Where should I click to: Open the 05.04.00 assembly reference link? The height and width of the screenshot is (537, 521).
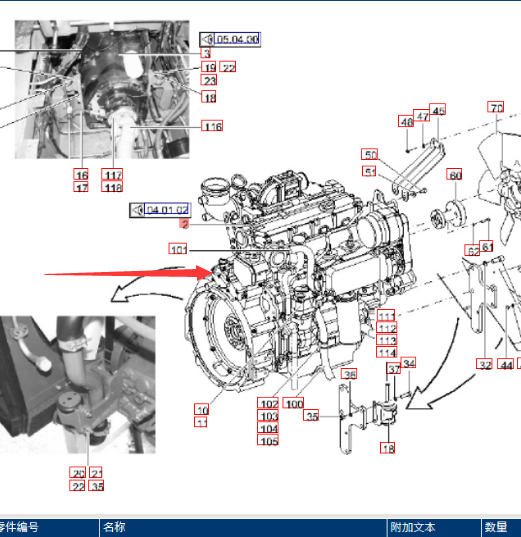[236, 39]
